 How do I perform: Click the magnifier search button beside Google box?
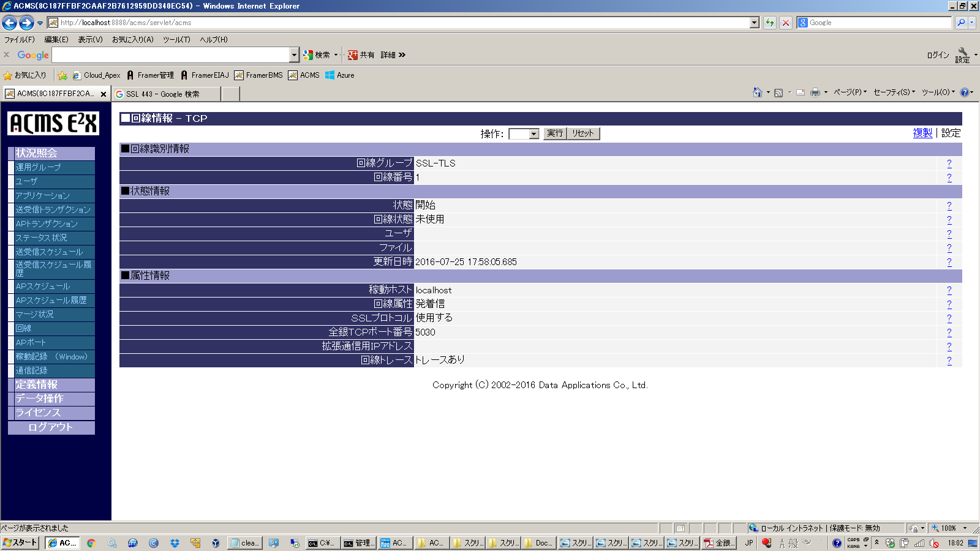click(x=961, y=23)
